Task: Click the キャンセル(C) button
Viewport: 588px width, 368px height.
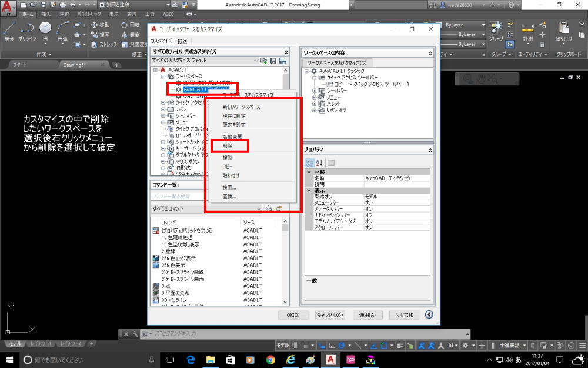Action: click(330, 315)
